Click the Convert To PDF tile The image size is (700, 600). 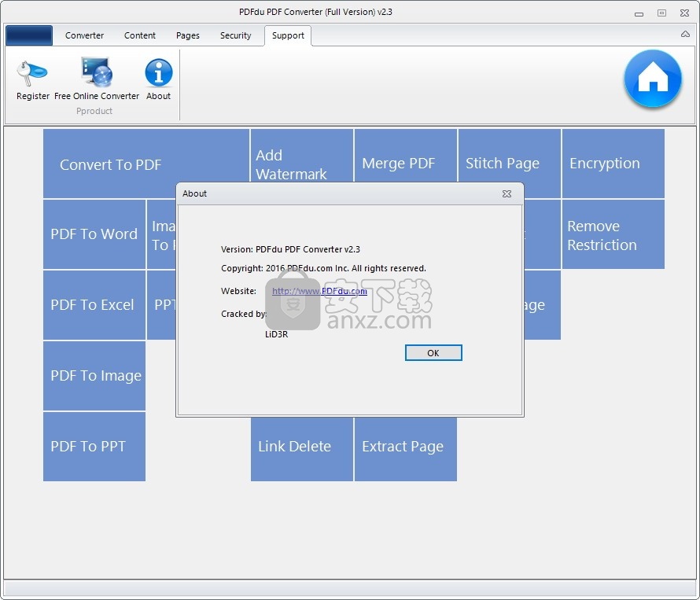click(146, 164)
